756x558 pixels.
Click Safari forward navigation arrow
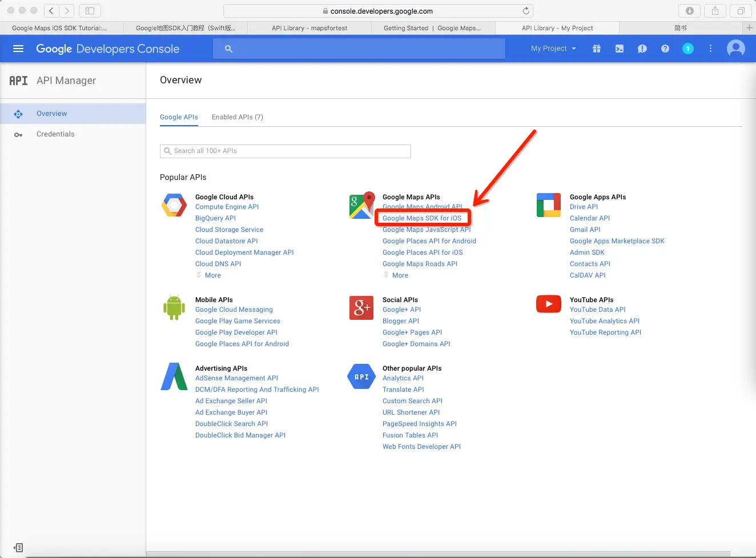click(x=67, y=11)
